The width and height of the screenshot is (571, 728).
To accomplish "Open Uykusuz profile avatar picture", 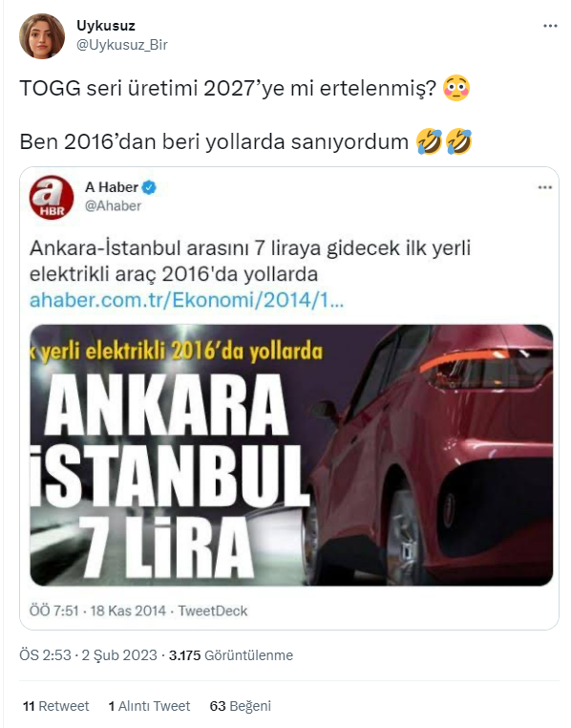I will 42,35.
